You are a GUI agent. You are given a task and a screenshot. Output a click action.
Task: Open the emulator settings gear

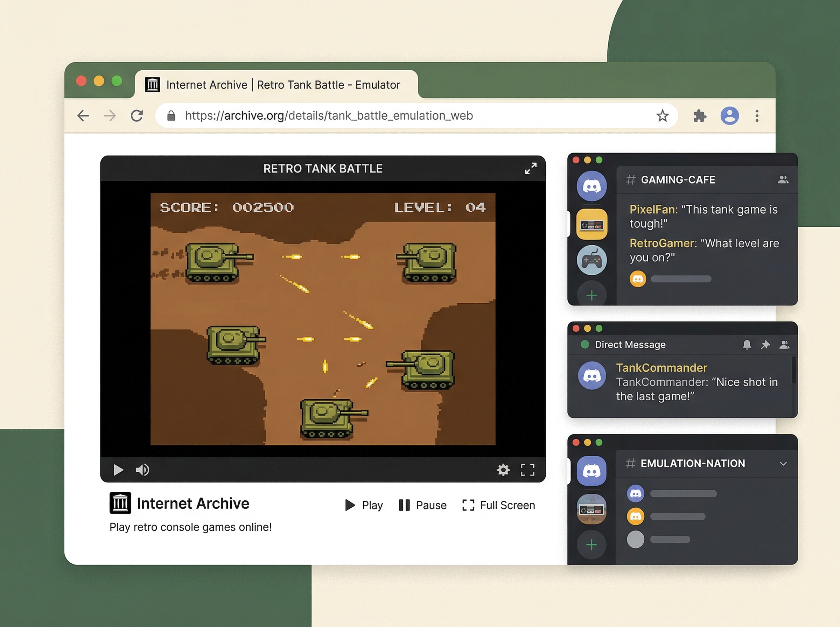click(504, 470)
